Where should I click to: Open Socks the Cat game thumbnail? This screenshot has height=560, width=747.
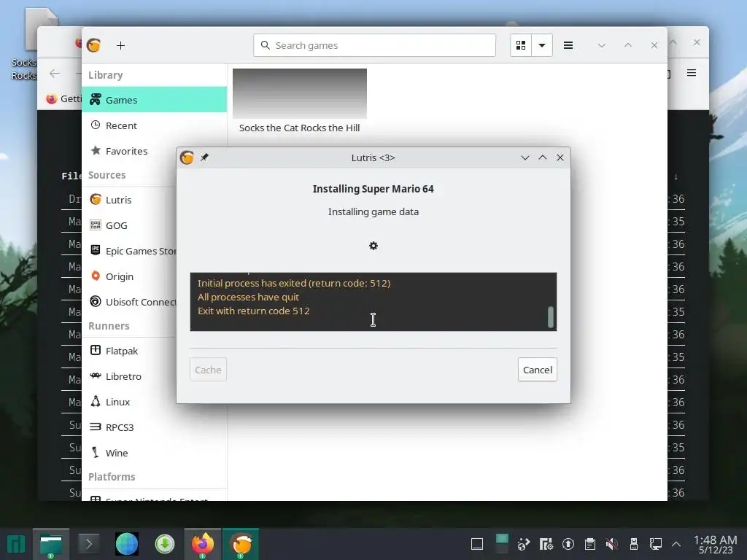tap(300, 93)
